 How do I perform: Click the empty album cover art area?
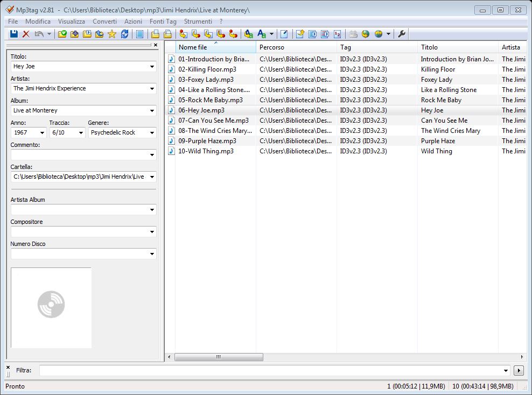(x=51, y=307)
